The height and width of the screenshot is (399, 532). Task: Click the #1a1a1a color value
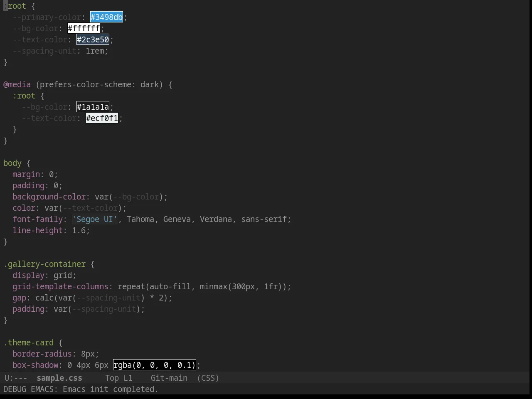(93, 107)
